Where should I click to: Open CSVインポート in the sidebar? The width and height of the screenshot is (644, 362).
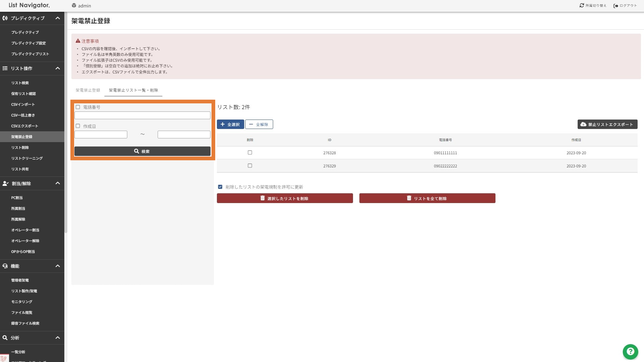coord(23,104)
